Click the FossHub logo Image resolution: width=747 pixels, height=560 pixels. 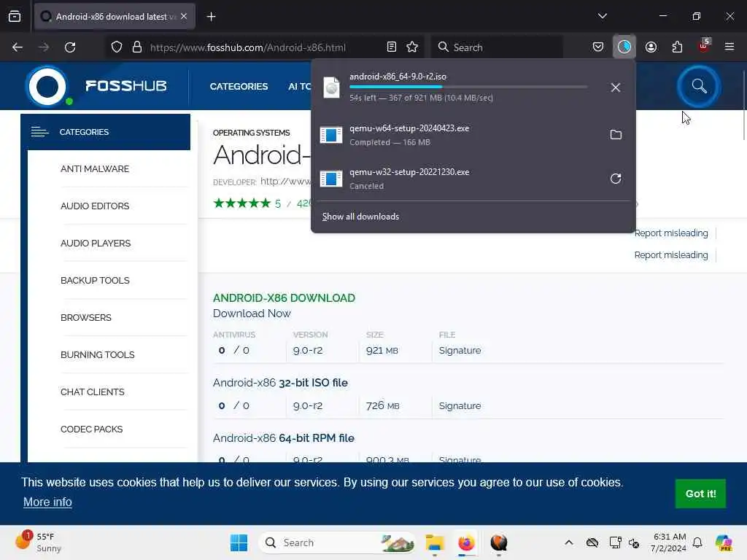click(x=97, y=86)
